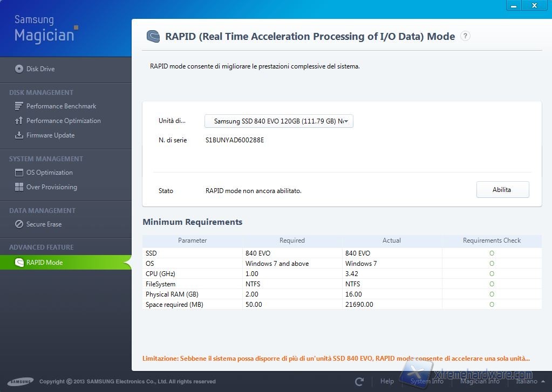Screen dimensions: 552x392
Task: Close the Samsung Magician window
Action: pos(534,5)
